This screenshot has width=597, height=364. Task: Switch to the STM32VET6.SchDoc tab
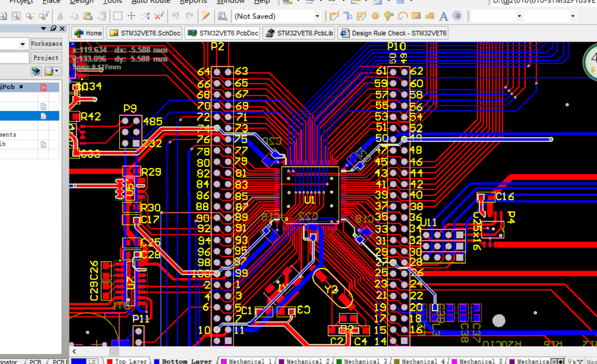(x=145, y=33)
